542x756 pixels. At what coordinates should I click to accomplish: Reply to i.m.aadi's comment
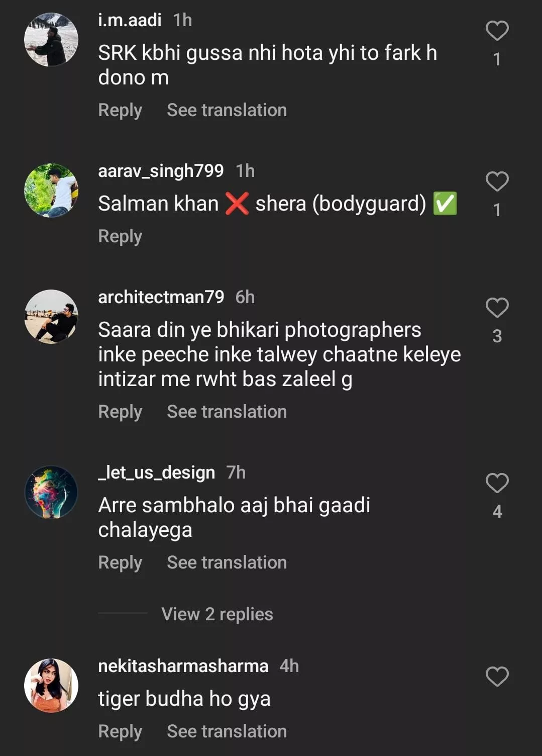[120, 110]
